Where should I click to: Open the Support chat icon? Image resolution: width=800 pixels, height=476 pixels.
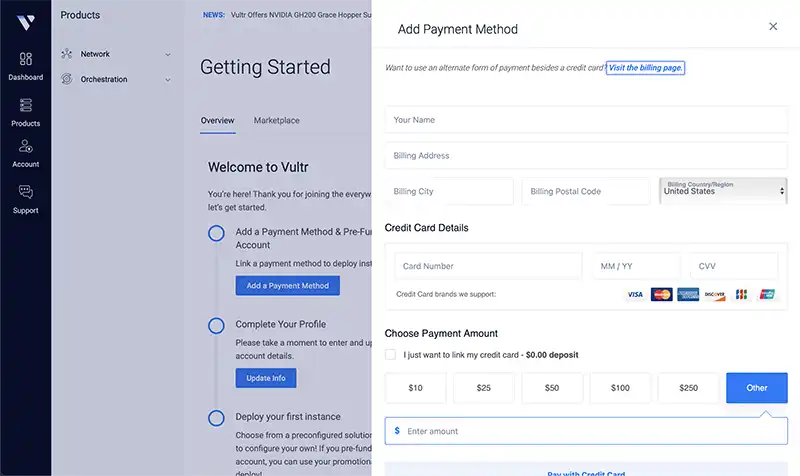[x=26, y=192]
